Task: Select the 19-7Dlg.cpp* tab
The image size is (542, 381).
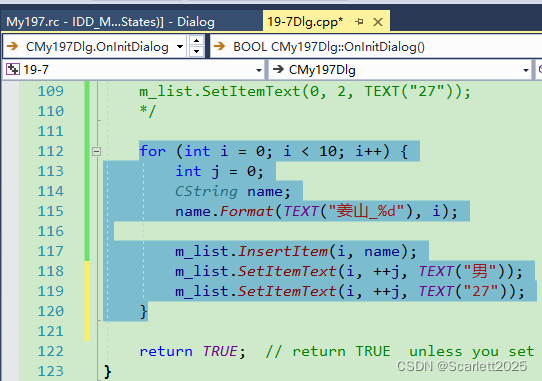Action: click(x=305, y=22)
